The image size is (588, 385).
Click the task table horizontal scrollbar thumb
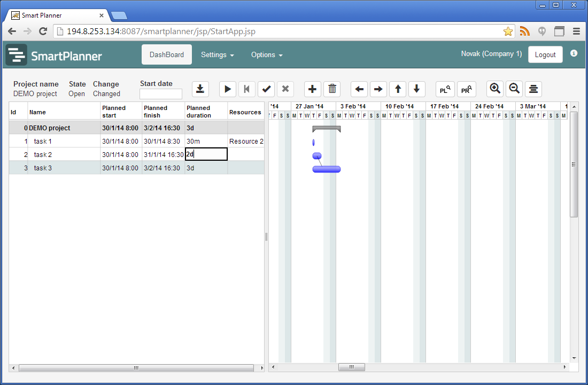click(x=136, y=368)
